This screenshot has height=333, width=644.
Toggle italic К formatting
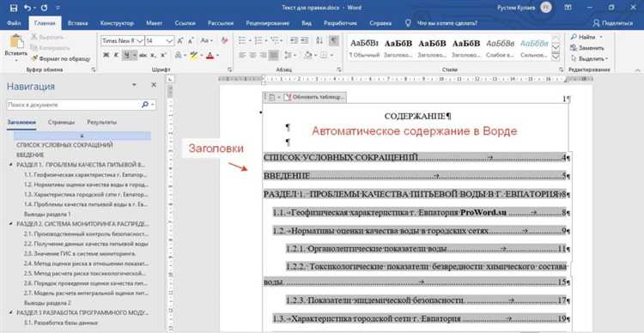tap(116, 55)
